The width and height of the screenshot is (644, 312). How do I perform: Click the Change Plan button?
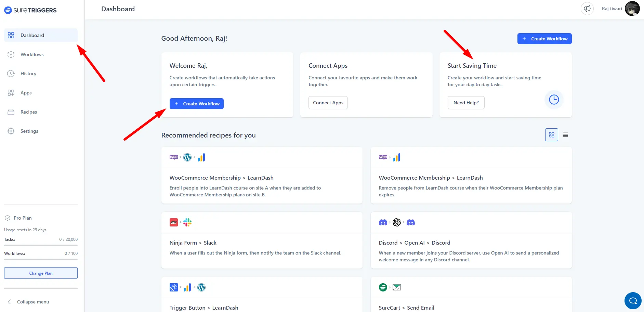pos(41,273)
